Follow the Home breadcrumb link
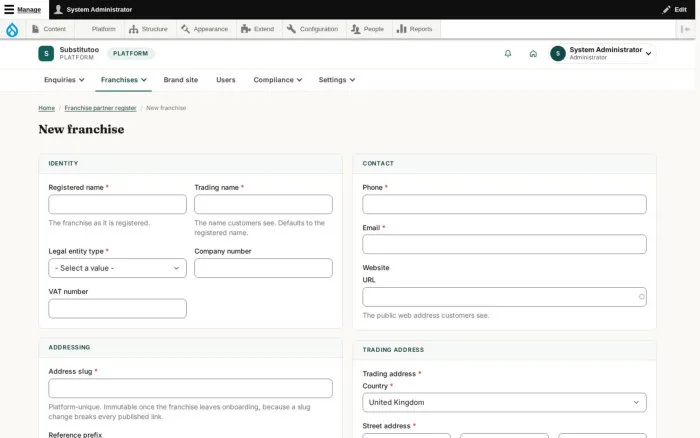The image size is (700, 438). pos(46,108)
